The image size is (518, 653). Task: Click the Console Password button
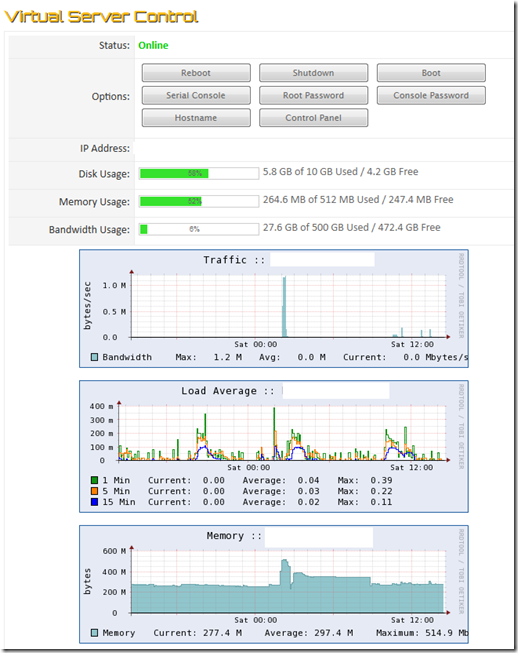pos(431,95)
